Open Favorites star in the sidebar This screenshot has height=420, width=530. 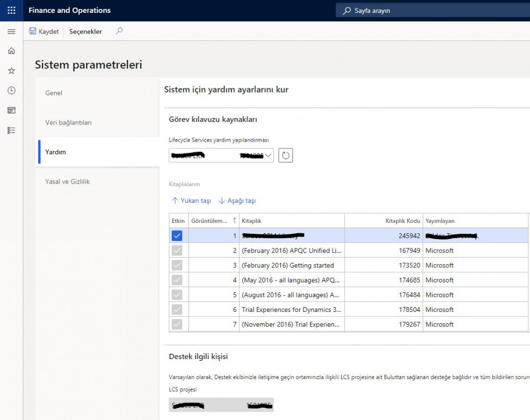pyautogui.click(x=11, y=71)
